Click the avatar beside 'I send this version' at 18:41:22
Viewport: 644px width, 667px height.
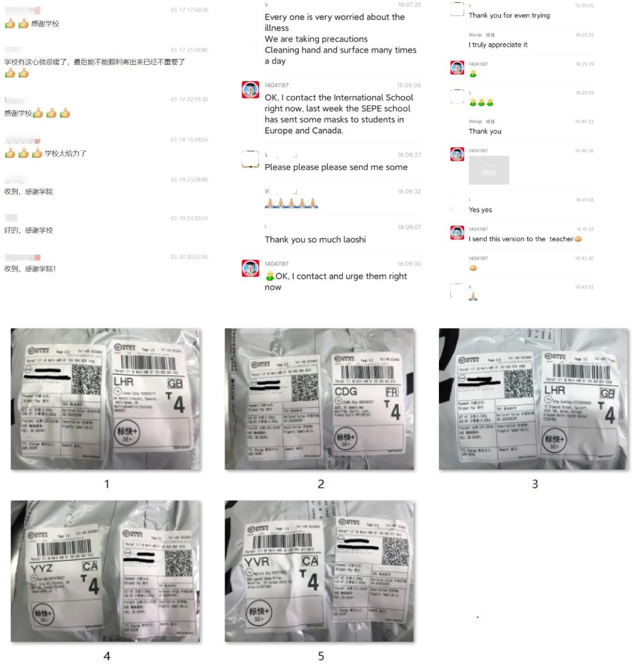tap(457, 233)
